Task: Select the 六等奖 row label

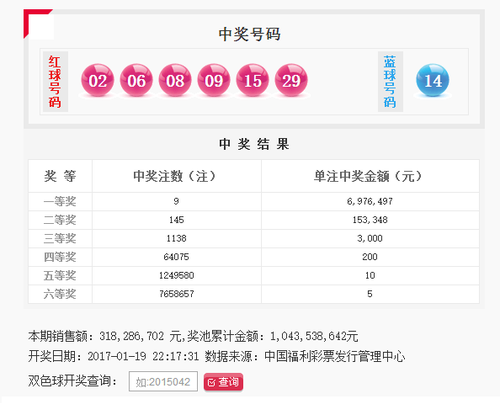Action: tap(60, 294)
